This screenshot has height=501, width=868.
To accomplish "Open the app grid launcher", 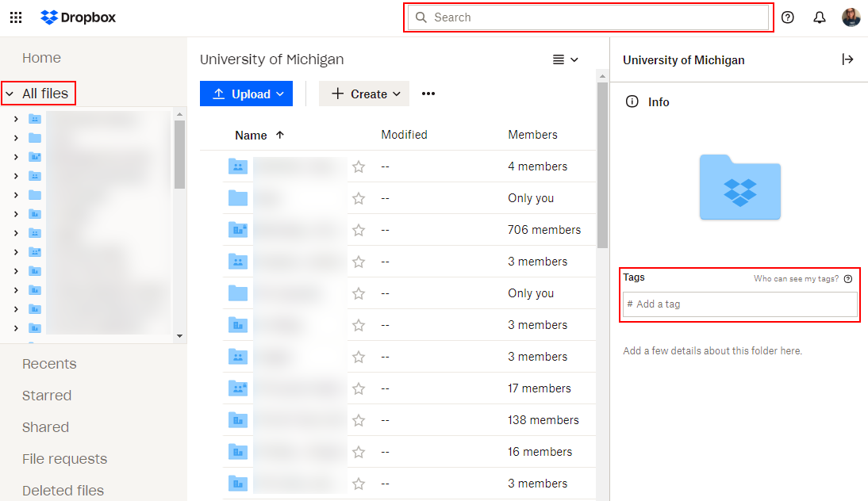I will (x=16, y=17).
